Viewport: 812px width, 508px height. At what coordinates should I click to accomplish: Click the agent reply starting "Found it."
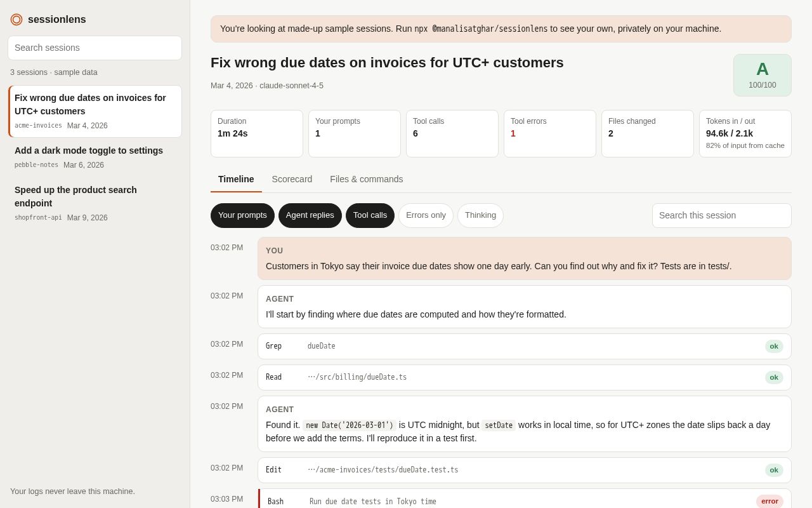coord(525,424)
